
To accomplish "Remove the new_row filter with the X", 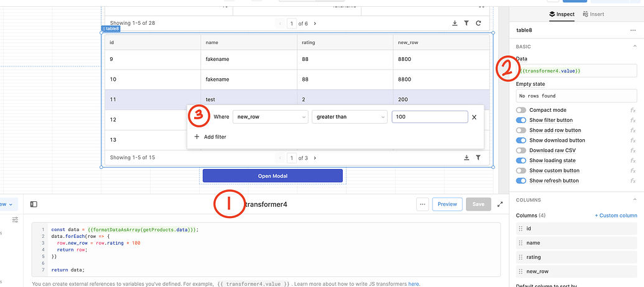I will pos(474,117).
